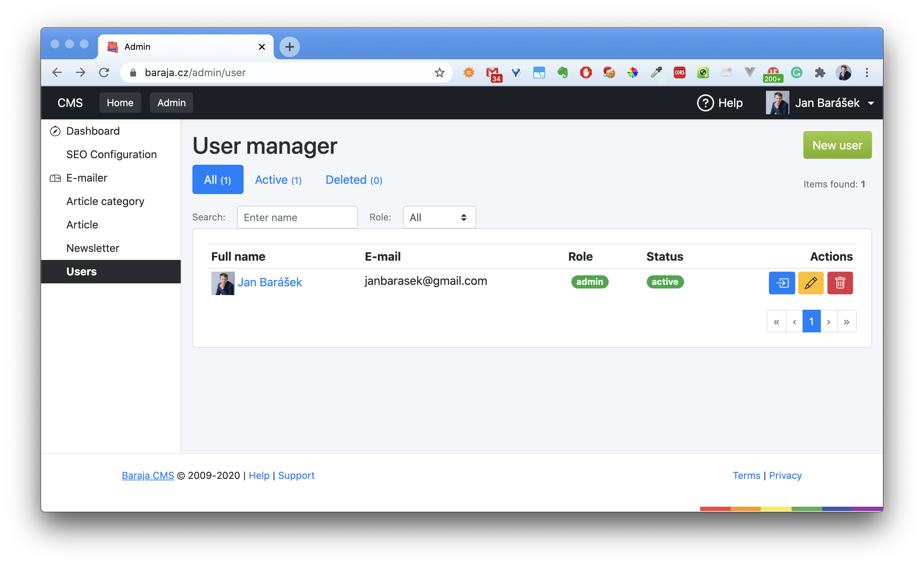Image resolution: width=924 pixels, height=566 pixels.
Task: Open the Terms link in footer
Action: 746,475
